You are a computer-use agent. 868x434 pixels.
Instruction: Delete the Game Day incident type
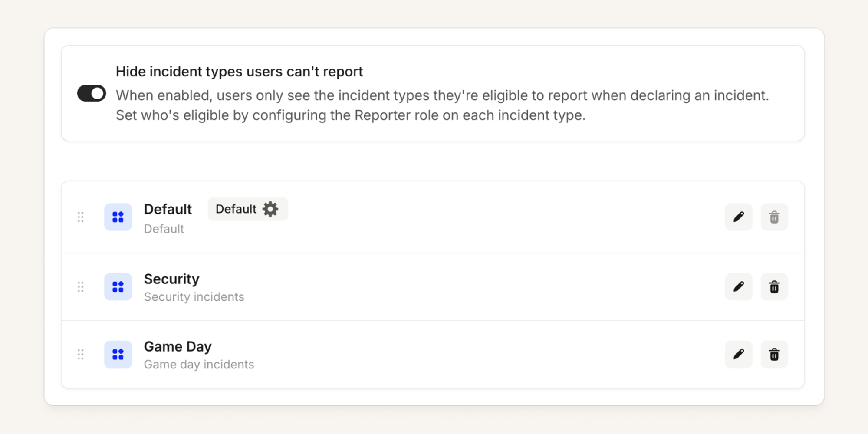(x=774, y=355)
